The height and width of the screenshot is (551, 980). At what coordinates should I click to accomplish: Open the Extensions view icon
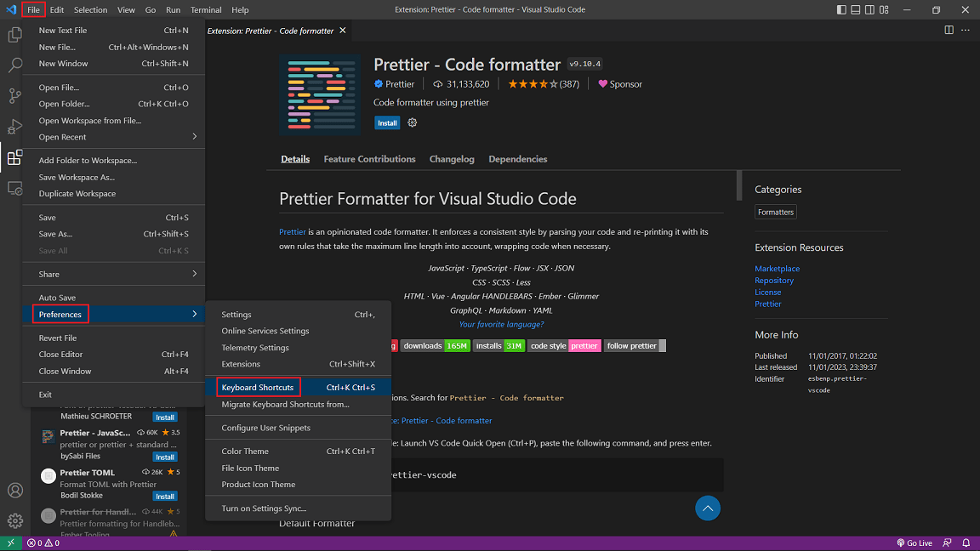15,156
